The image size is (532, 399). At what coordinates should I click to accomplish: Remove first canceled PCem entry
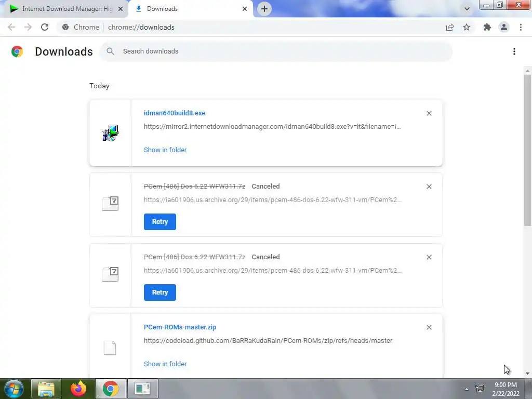point(429,187)
